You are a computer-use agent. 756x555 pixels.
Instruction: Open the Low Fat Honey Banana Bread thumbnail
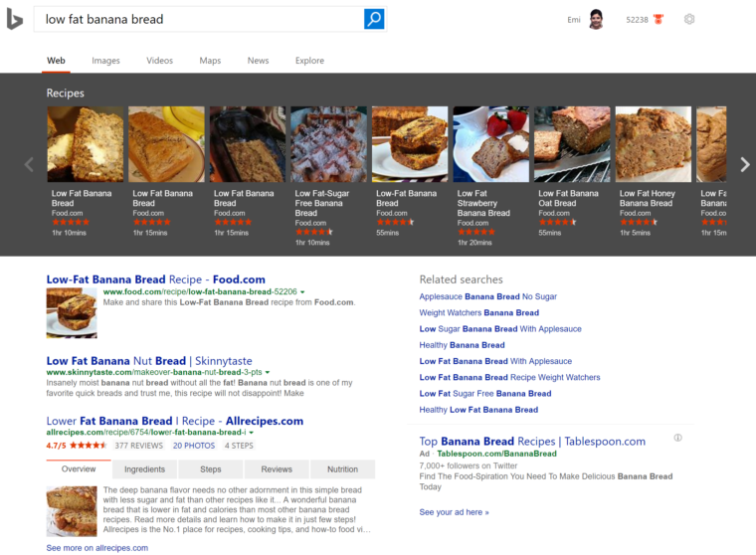(653, 144)
